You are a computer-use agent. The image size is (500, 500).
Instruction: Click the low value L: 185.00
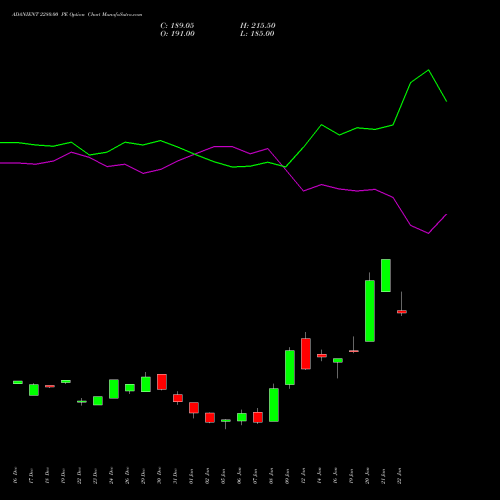point(257,34)
